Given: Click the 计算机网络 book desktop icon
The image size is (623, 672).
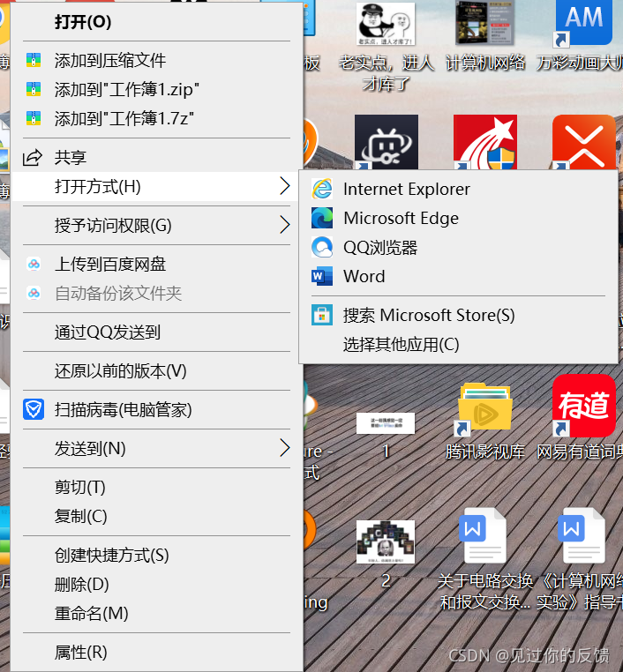Looking at the screenshot, I should [485, 23].
